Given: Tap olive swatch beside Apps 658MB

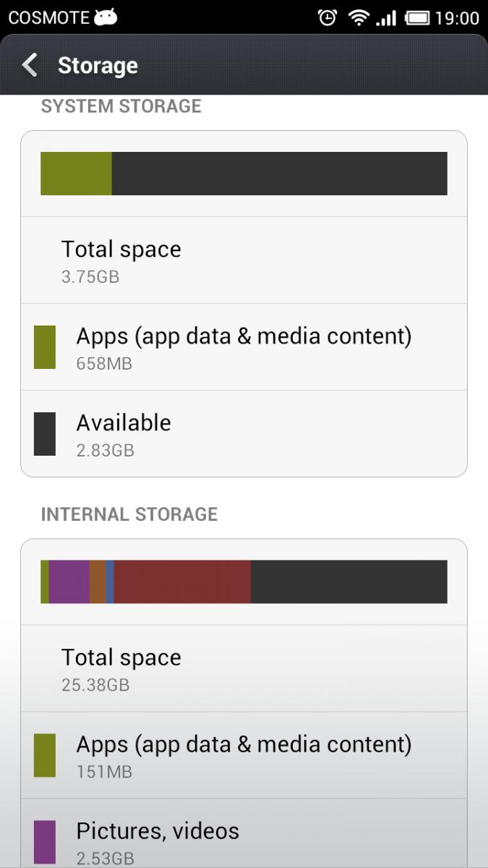Looking at the screenshot, I should pyautogui.click(x=45, y=347).
